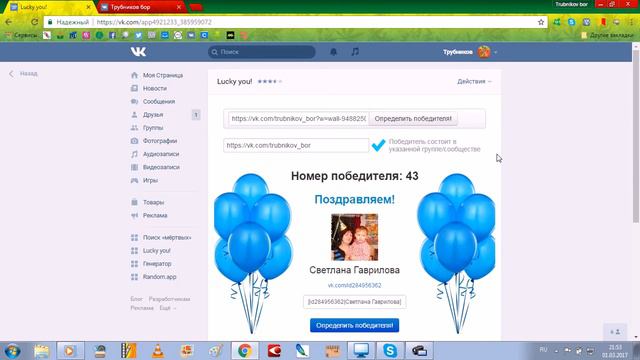Click grey 'Определить победителя!' button beside post URL
This screenshot has width=640, height=360.
(413, 119)
